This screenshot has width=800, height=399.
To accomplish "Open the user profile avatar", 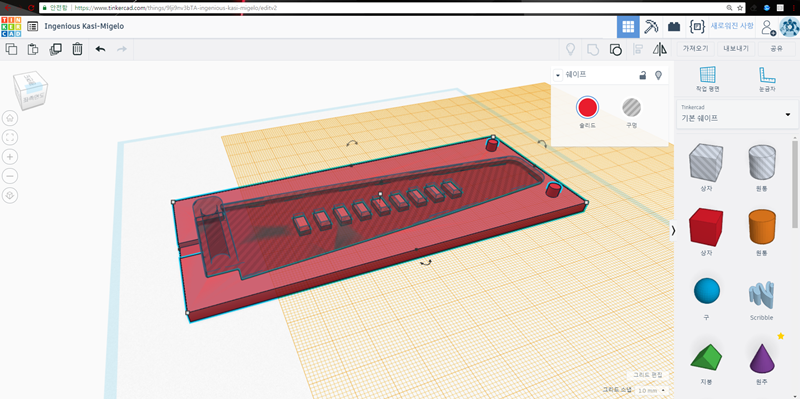I will pyautogui.click(x=789, y=27).
